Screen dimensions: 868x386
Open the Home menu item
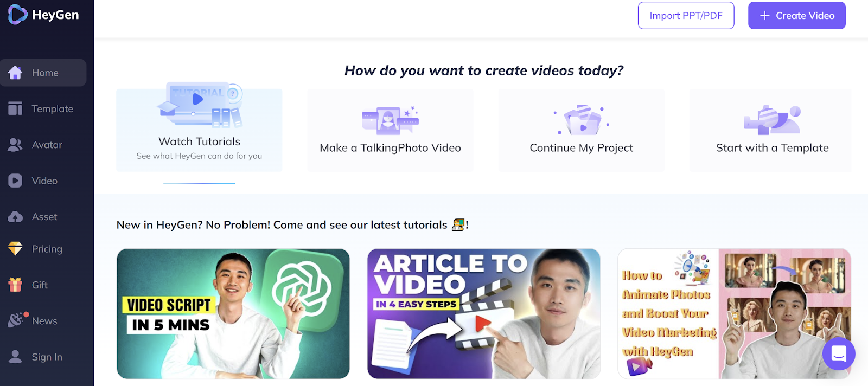pos(43,73)
